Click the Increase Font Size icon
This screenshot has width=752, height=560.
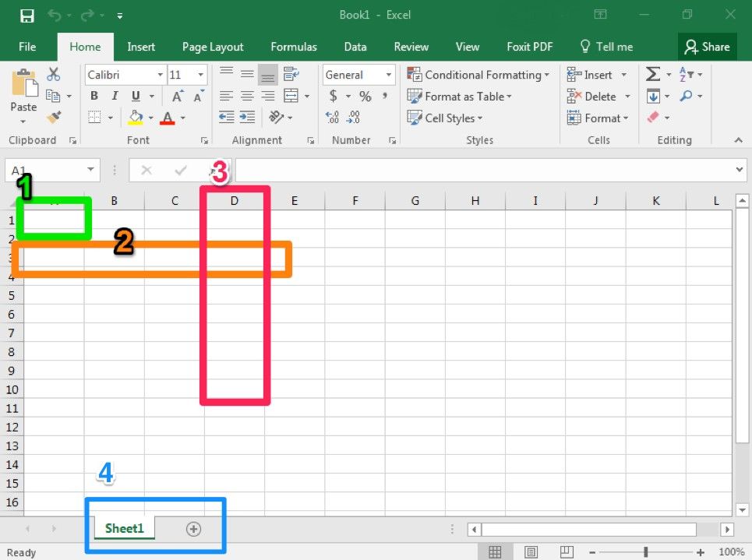(178, 97)
